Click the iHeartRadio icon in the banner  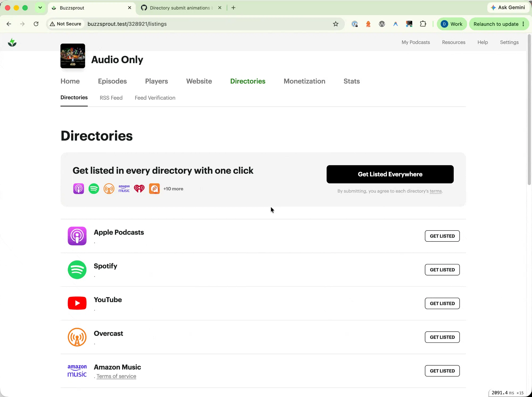click(x=139, y=189)
